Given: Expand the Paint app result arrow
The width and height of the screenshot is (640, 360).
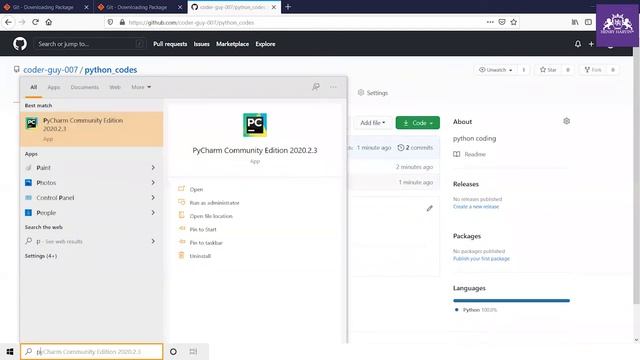Looking at the screenshot, I should click(153, 168).
